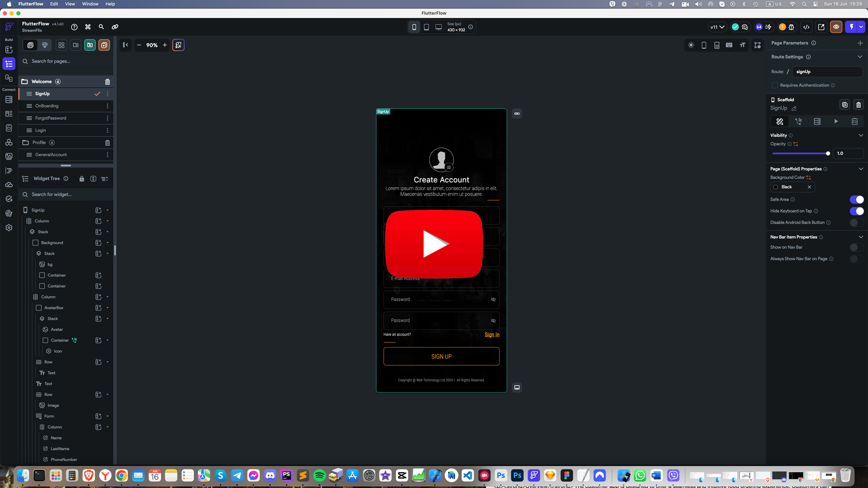The height and width of the screenshot is (488, 868).
Task: Open the Help menu
Action: 110,4
